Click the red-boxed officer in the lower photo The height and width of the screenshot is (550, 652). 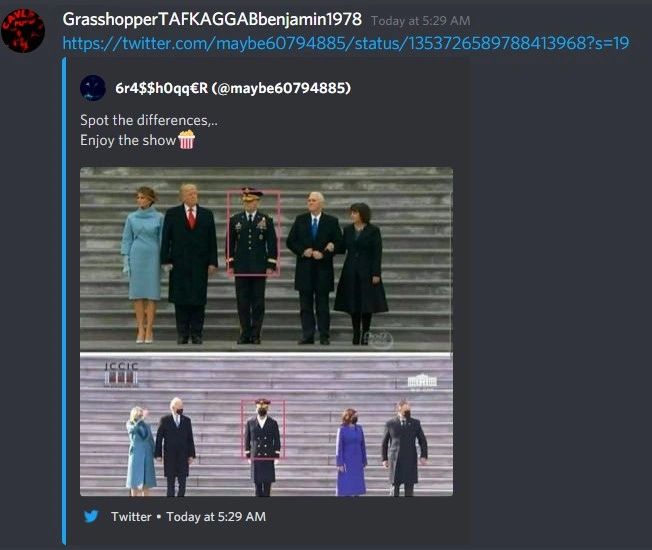pos(263,429)
